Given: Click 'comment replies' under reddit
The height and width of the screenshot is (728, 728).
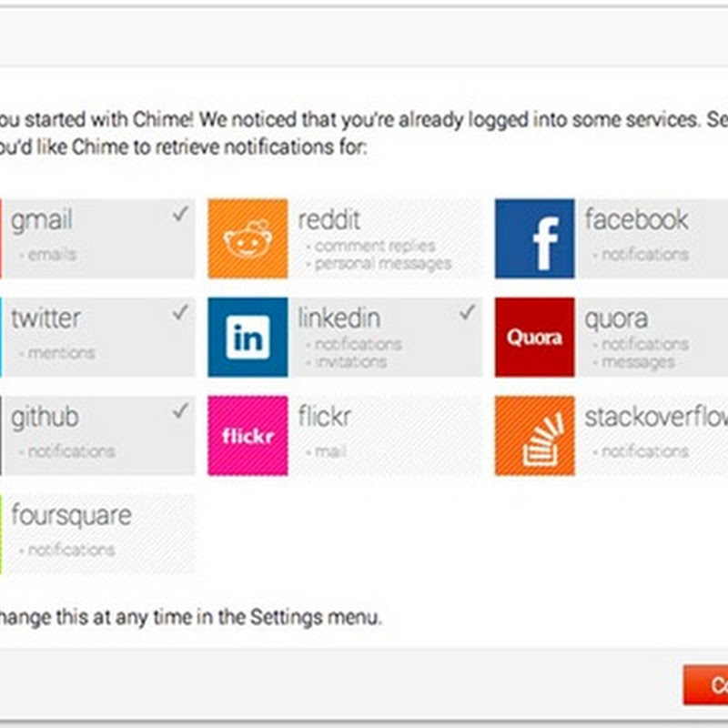Looking at the screenshot, I should pos(375,246).
